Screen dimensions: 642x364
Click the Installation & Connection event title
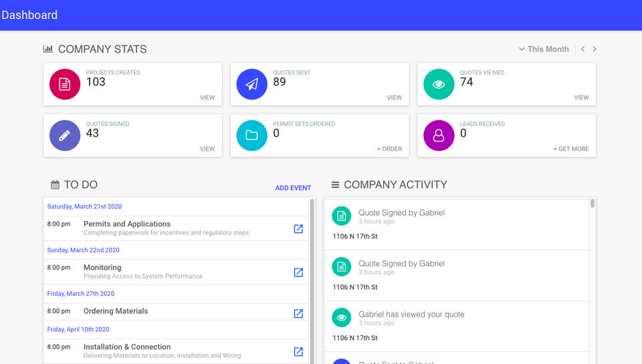(127, 347)
